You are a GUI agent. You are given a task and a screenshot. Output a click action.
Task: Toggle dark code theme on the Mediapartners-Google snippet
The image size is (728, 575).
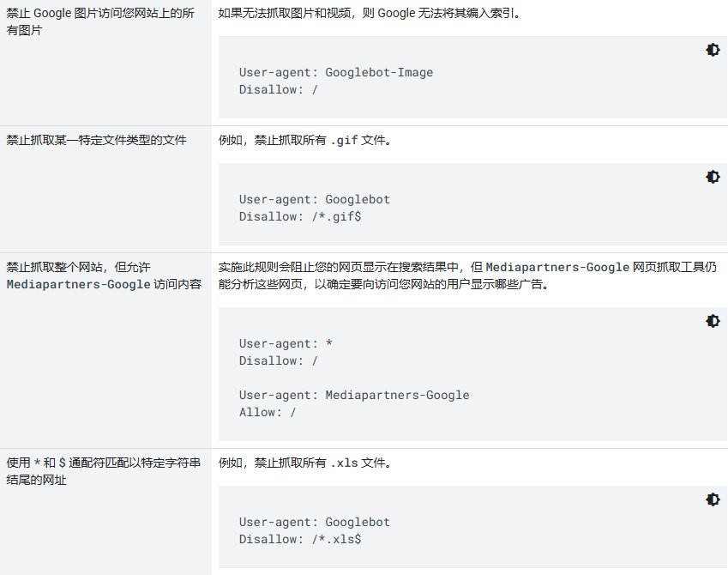(x=713, y=321)
